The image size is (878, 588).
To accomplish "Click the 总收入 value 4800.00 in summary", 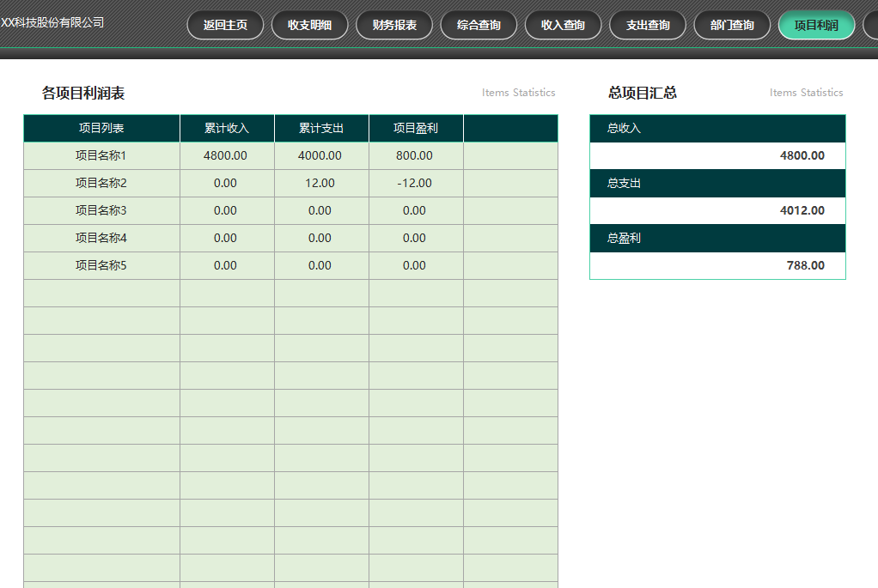I will pyautogui.click(x=802, y=156).
